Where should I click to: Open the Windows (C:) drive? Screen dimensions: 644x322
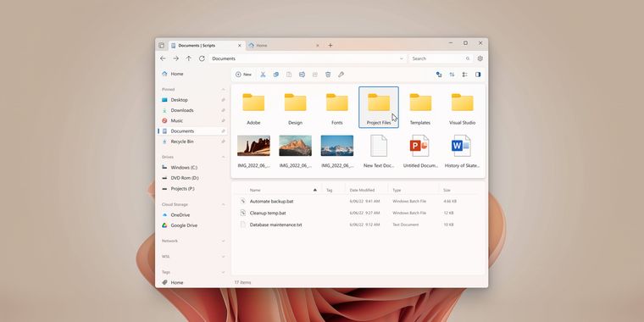(192, 168)
